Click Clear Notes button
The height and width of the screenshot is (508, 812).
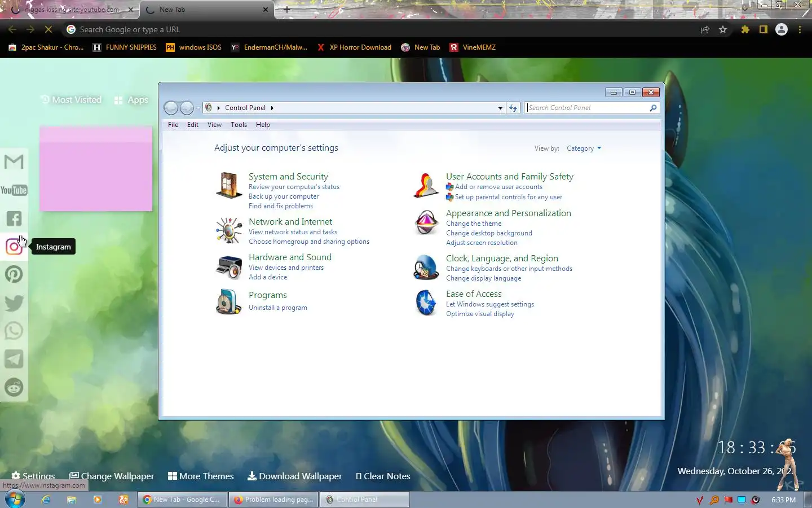click(x=383, y=476)
